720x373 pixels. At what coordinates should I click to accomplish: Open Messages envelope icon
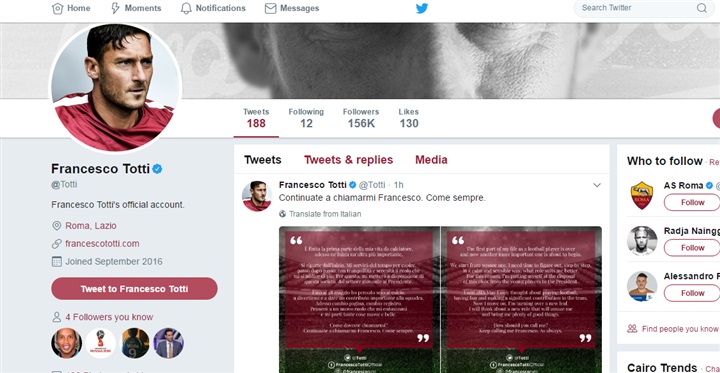pyautogui.click(x=270, y=8)
